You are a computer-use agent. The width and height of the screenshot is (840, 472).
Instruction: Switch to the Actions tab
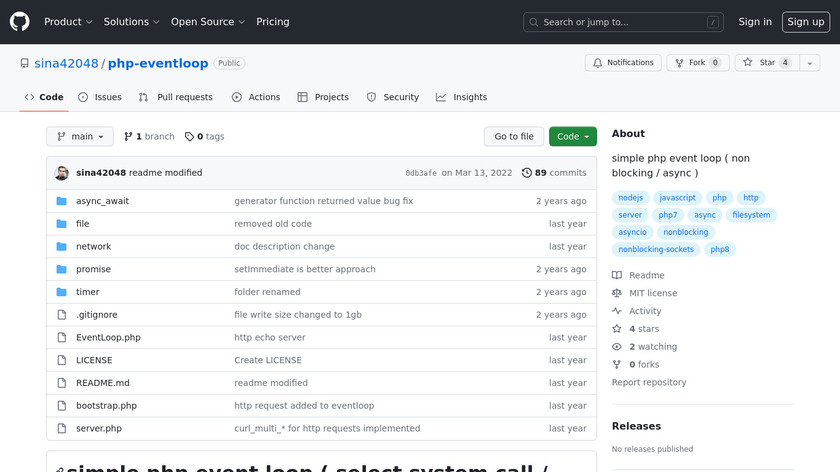256,97
